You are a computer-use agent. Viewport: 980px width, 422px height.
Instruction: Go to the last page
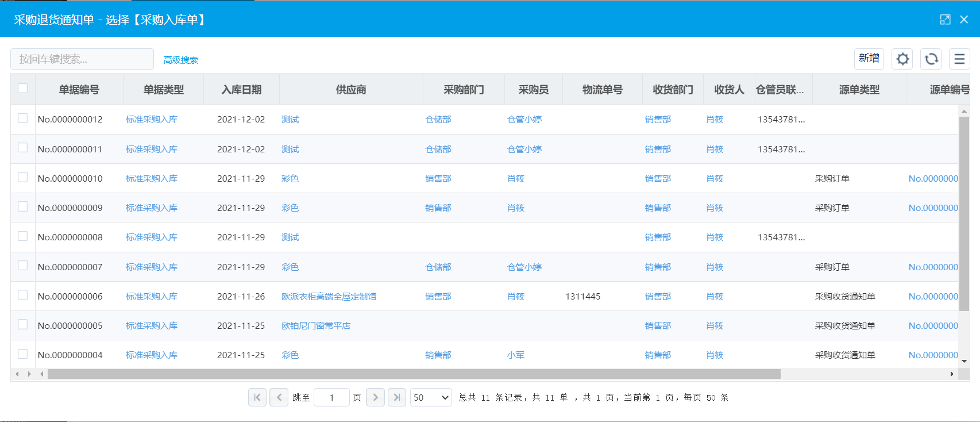tap(397, 397)
